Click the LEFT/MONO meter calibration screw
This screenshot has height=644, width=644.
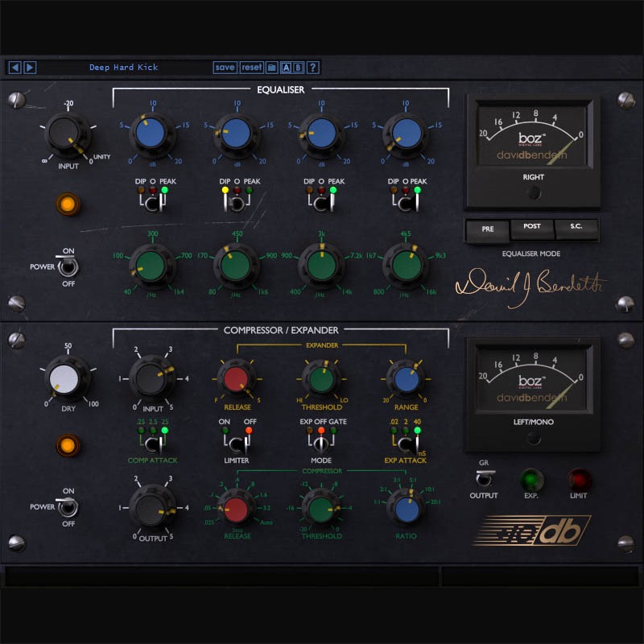[533, 439]
